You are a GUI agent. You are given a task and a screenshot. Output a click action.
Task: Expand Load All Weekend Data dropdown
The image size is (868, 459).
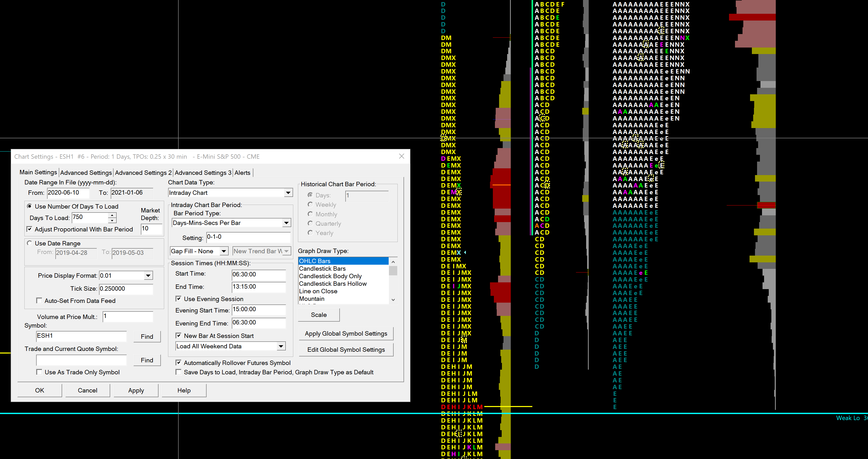click(x=281, y=347)
